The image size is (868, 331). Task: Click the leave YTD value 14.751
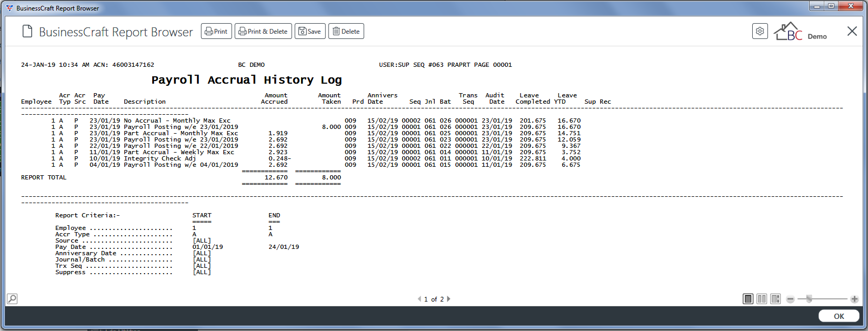point(569,133)
